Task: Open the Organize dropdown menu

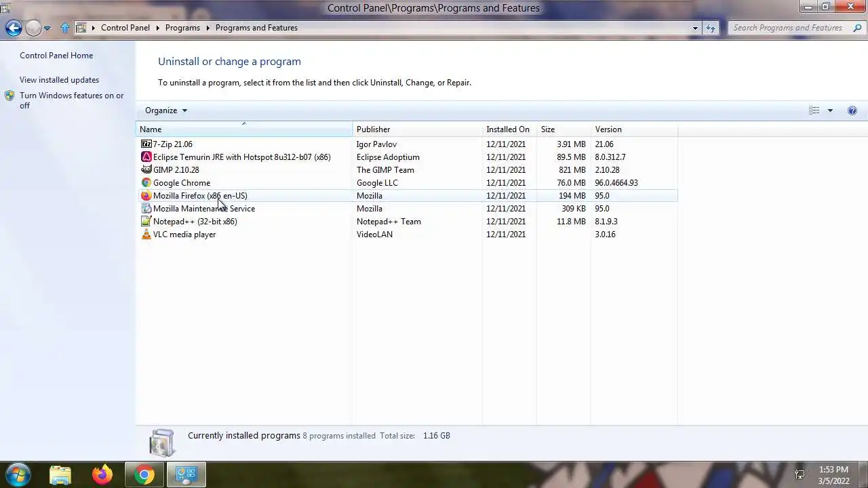Action: [165, 110]
